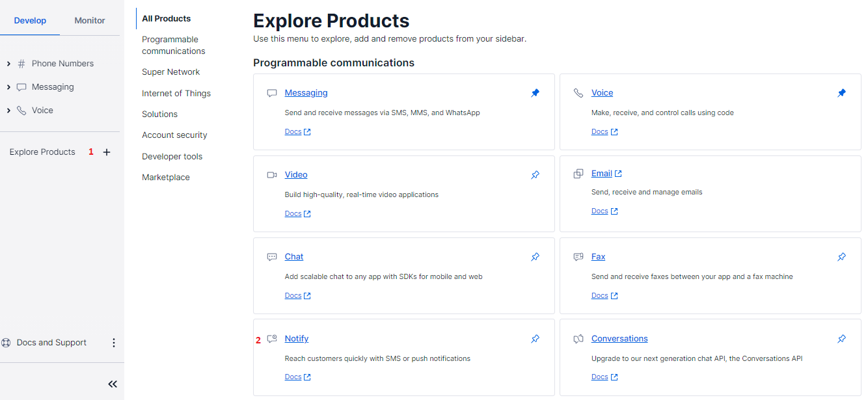This screenshot has height=400, width=868.
Task: Open Docs and Support options menu
Action: 114,343
